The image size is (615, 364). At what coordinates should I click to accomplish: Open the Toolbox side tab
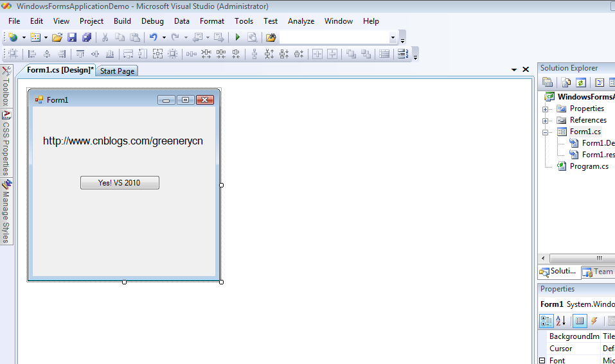(x=6, y=87)
